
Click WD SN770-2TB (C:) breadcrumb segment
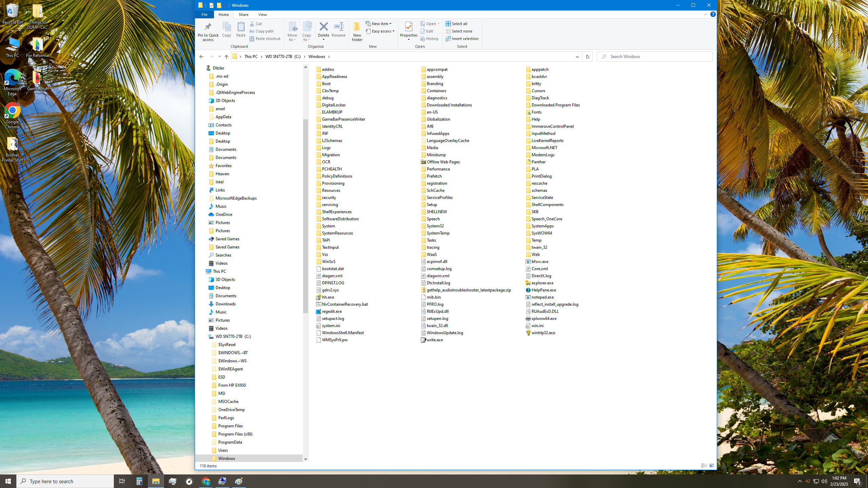click(x=283, y=57)
